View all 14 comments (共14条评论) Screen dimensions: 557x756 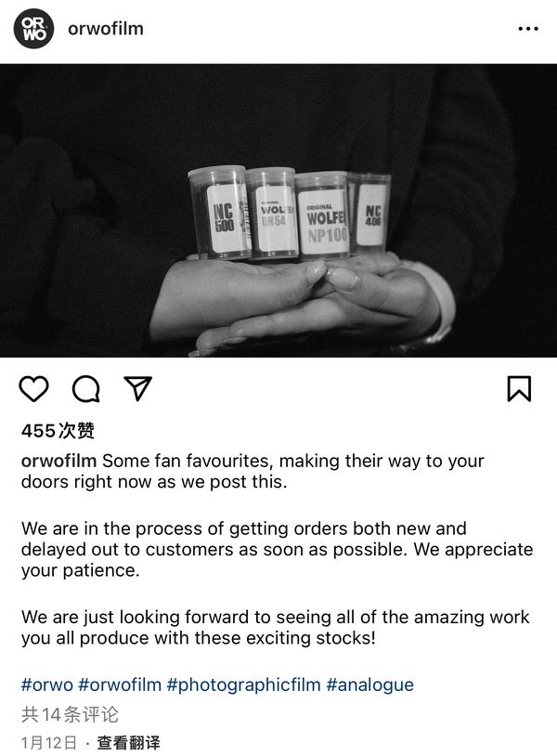[x=71, y=715]
